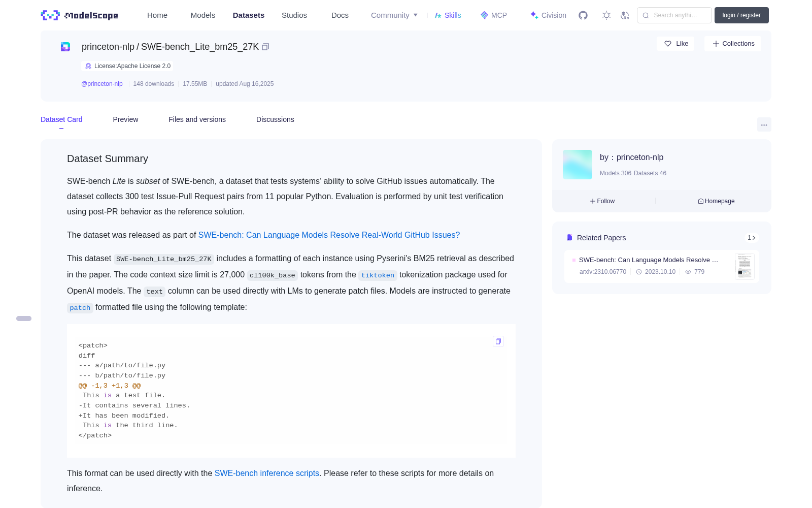The height and width of the screenshot is (508, 812).
Task: Open the three-dots more options button
Action: pos(764,125)
